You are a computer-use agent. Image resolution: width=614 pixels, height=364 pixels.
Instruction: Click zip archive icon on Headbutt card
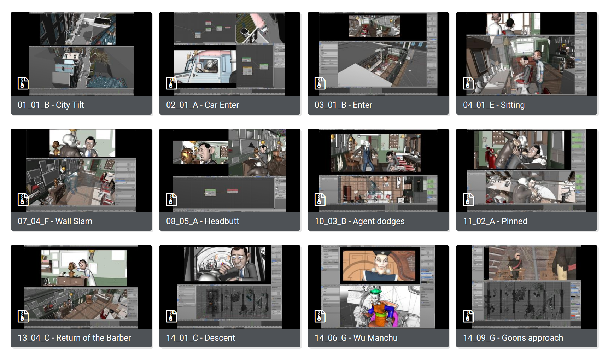click(x=171, y=200)
